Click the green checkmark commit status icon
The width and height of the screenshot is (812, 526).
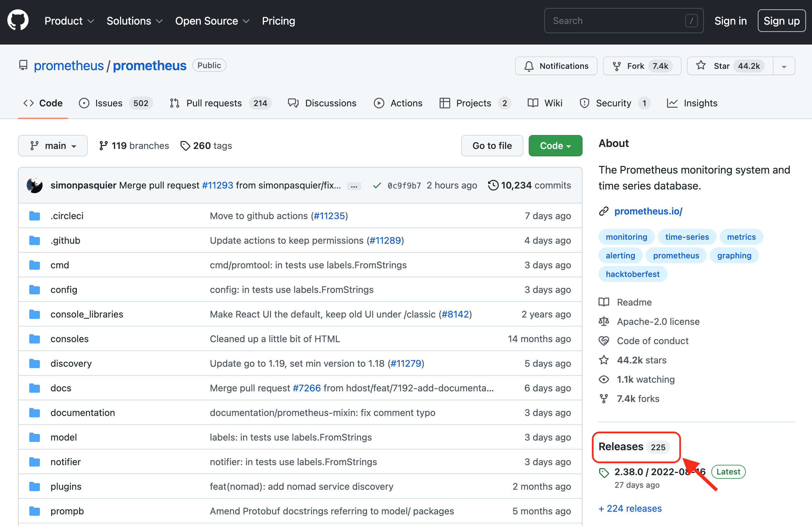[377, 185]
